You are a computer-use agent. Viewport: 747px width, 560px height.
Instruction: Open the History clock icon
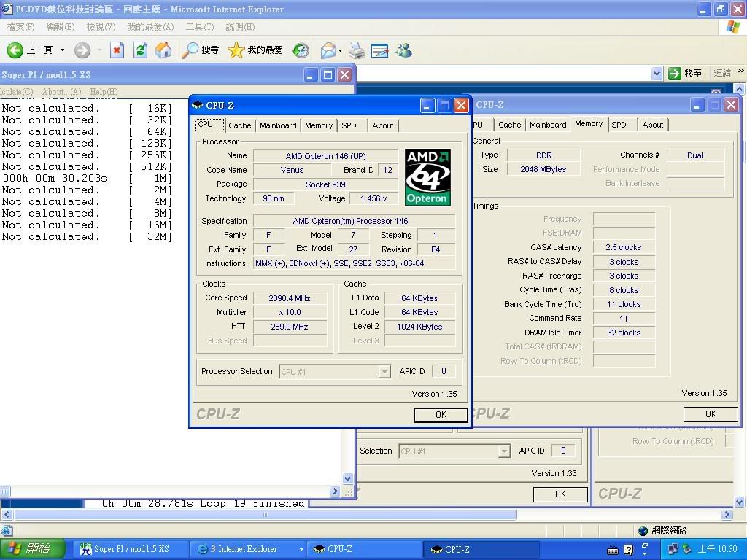tap(301, 50)
